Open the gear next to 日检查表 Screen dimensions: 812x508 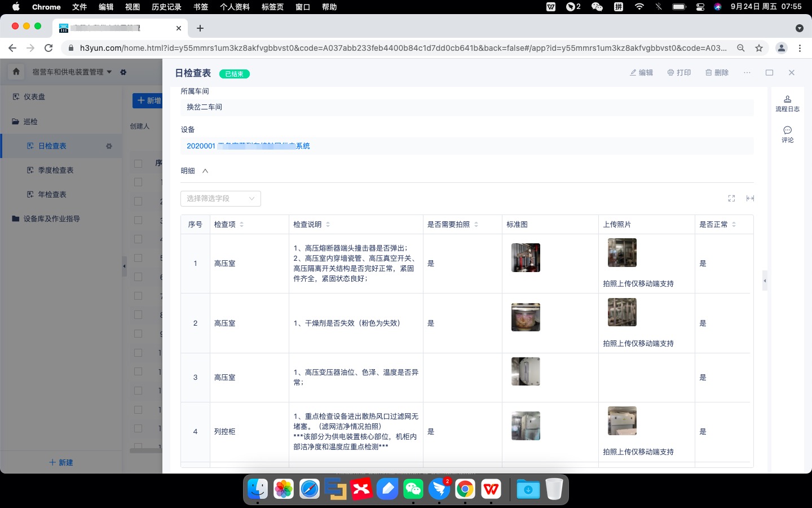[109, 146]
